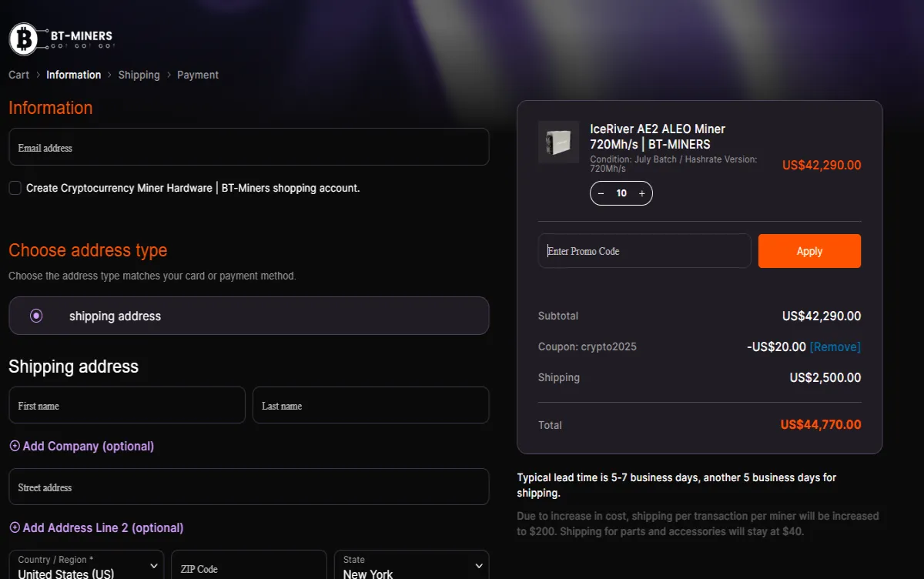Remove the crypto2025 coupon
The width and height of the screenshot is (924, 579).
click(835, 346)
